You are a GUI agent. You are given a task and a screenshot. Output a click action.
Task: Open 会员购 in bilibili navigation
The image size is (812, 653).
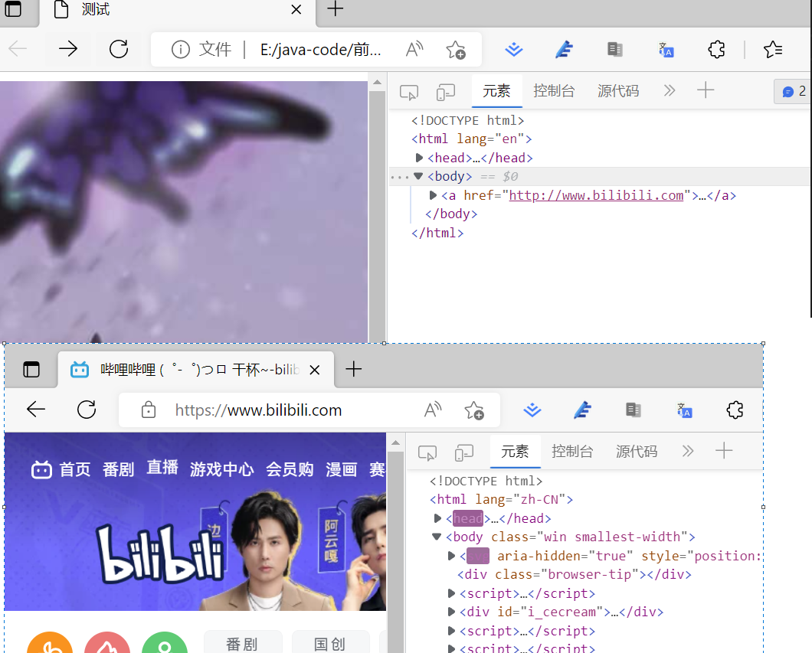click(290, 469)
